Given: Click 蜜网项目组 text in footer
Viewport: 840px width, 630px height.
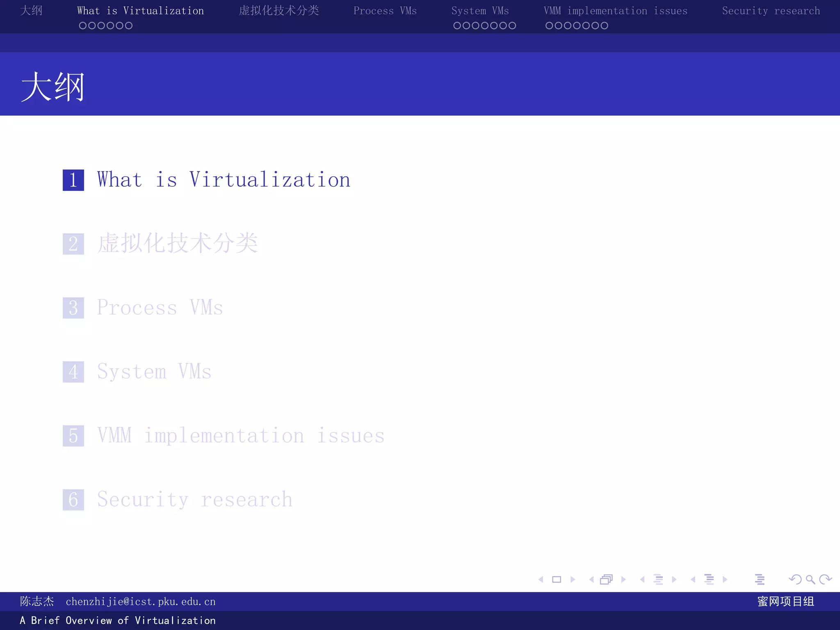Looking at the screenshot, I should coord(786,601).
